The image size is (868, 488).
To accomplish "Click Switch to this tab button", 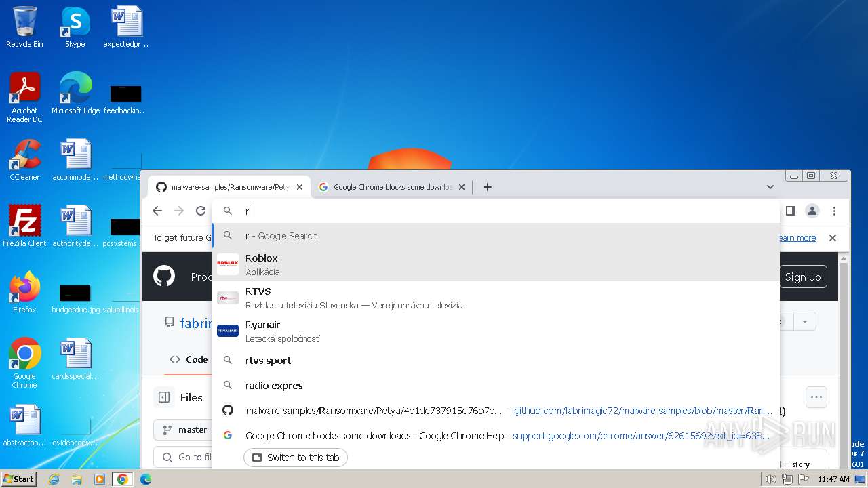I will pos(296,457).
